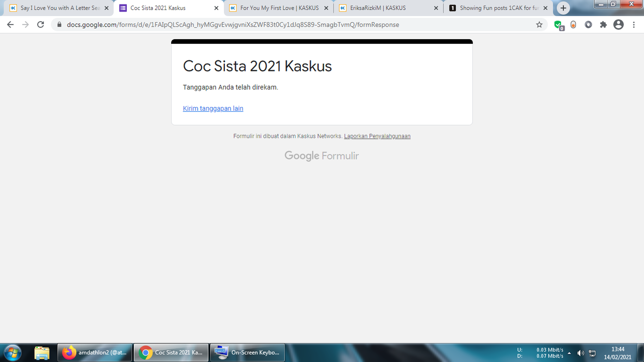Switch to Say I Love You tab

pyautogui.click(x=59, y=8)
